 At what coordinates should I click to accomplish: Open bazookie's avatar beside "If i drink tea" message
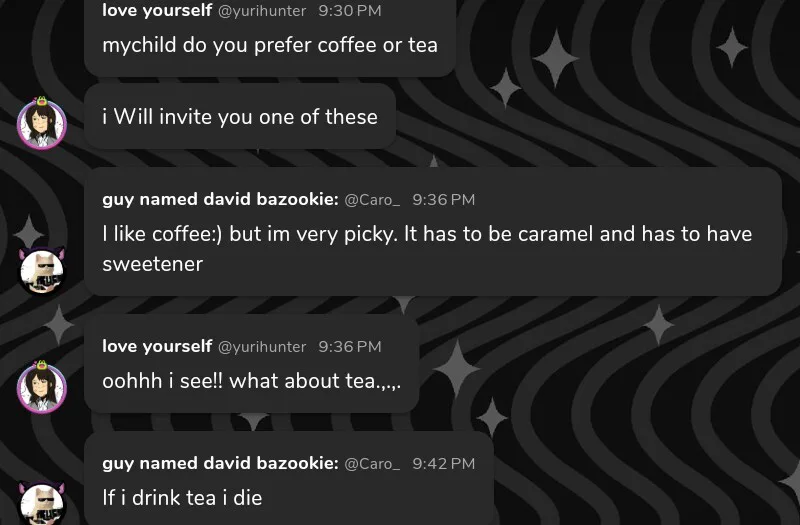42,504
